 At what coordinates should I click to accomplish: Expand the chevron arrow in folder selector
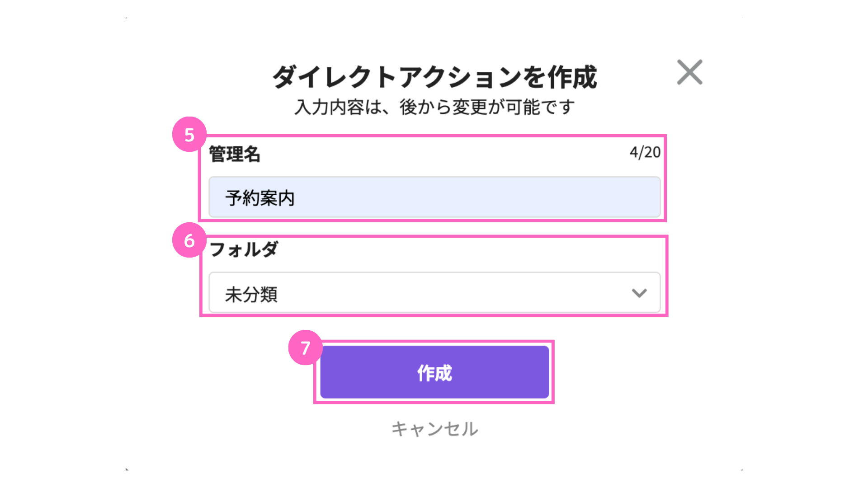pos(639,293)
